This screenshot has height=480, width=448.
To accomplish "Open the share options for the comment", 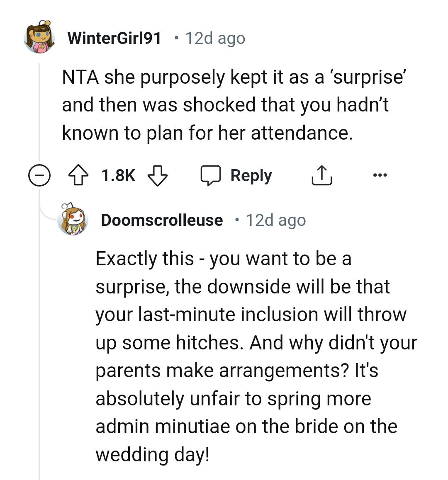I will tap(321, 175).
